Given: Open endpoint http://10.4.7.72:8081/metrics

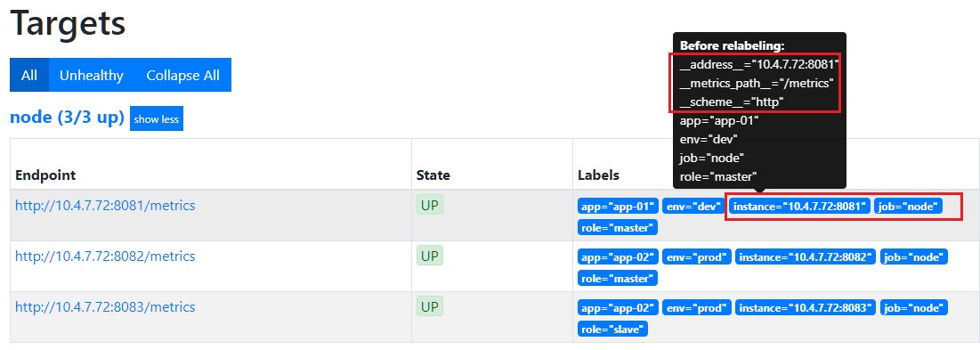Looking at the screenshot, I should pyautogui.click(x=105, y=205).
